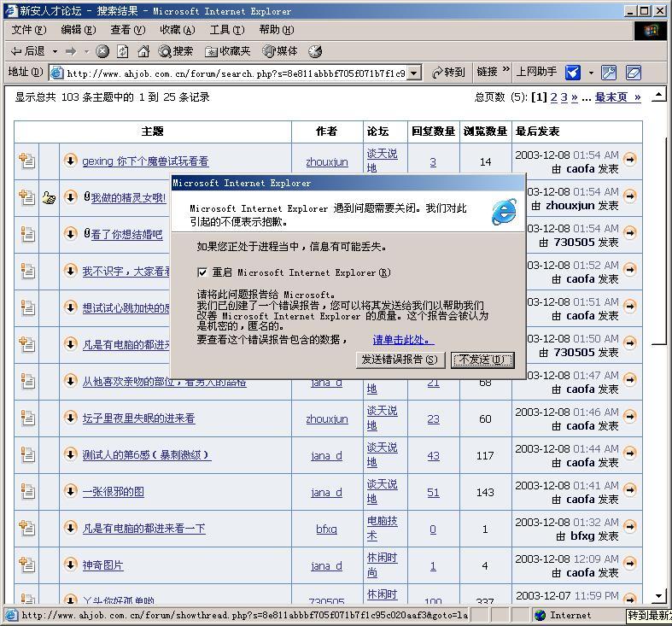
Task: Open thread 一张很邪的图
Action: [114, 492]
